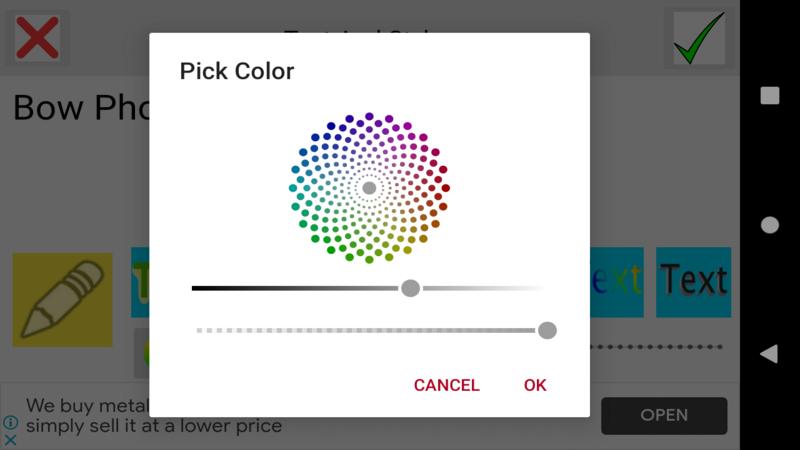Viewport: 800px width, 450px height.
Task: Tap the red X cancel icon
Action: tap(37, 38)
